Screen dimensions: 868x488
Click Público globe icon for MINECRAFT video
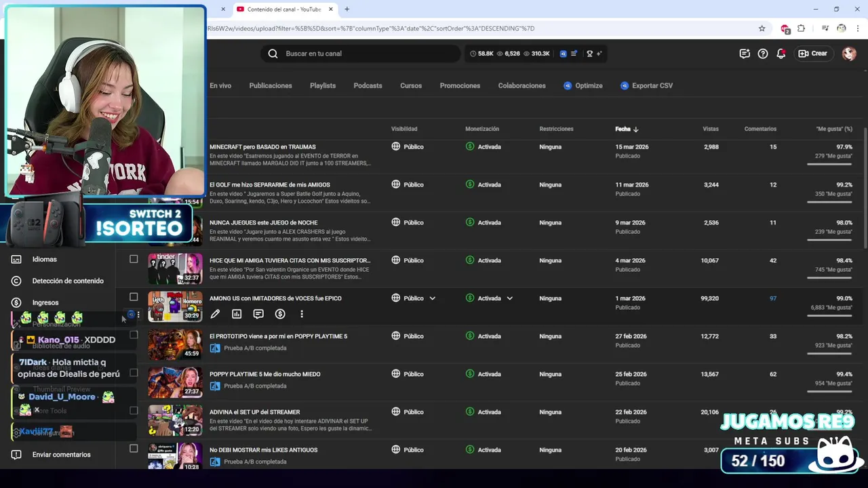point(396,146)
